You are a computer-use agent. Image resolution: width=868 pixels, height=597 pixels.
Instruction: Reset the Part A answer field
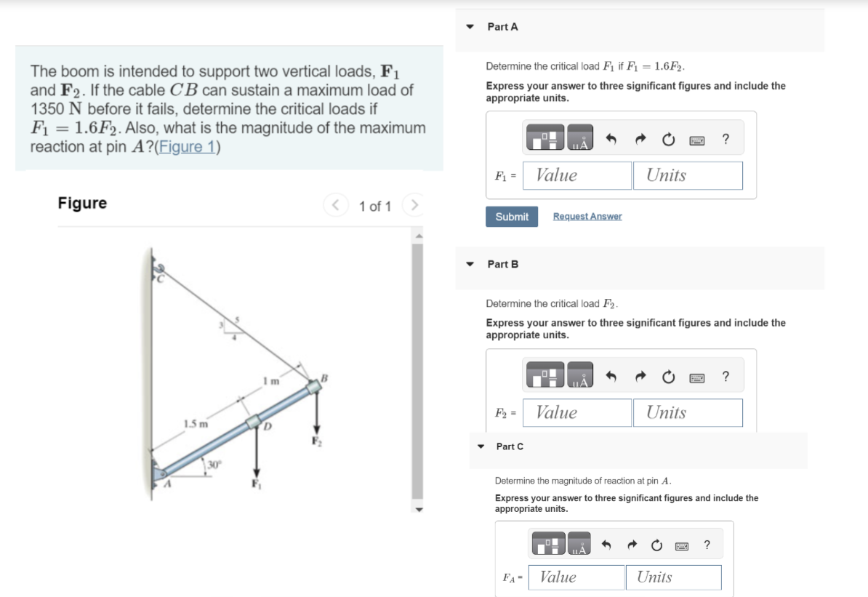tap(669, 137)
